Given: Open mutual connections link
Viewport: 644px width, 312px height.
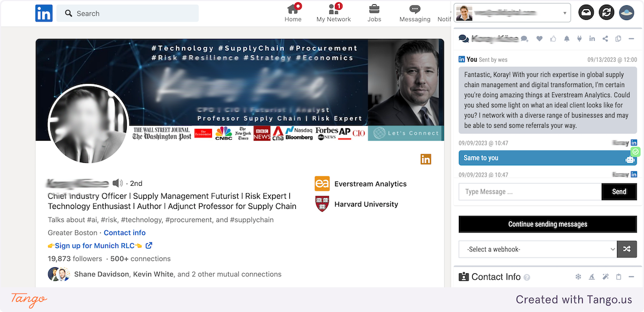Looking at the screenshot, I should pos(178,274).
